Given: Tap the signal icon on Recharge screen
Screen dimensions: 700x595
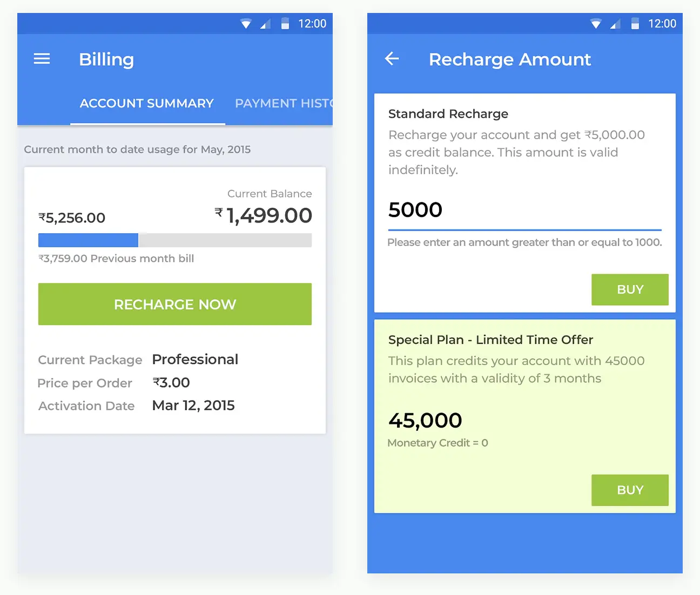Looking at the screenshot, I should [615, 24].
